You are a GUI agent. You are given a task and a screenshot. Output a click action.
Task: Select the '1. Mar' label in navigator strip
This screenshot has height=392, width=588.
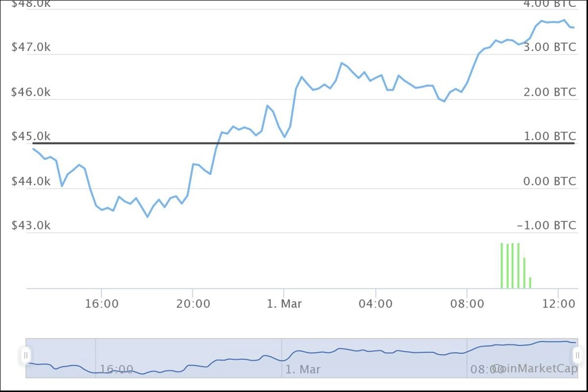(303, 370)
